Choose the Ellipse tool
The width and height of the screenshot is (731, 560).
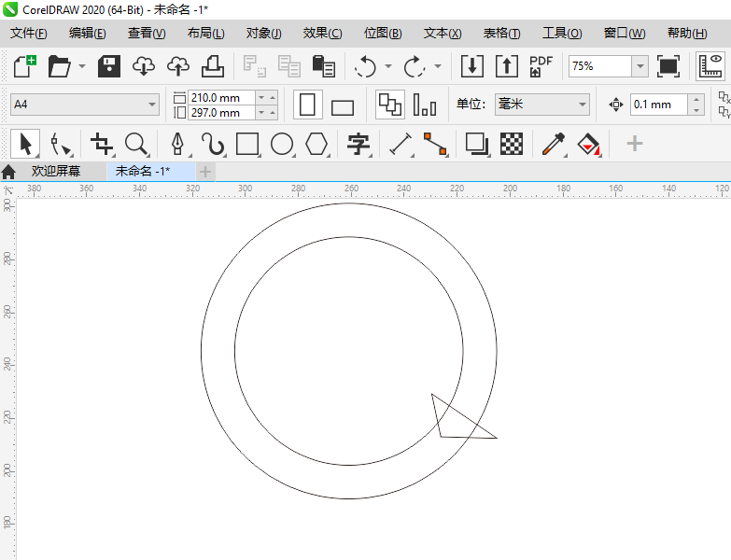[x=282, y=144]
